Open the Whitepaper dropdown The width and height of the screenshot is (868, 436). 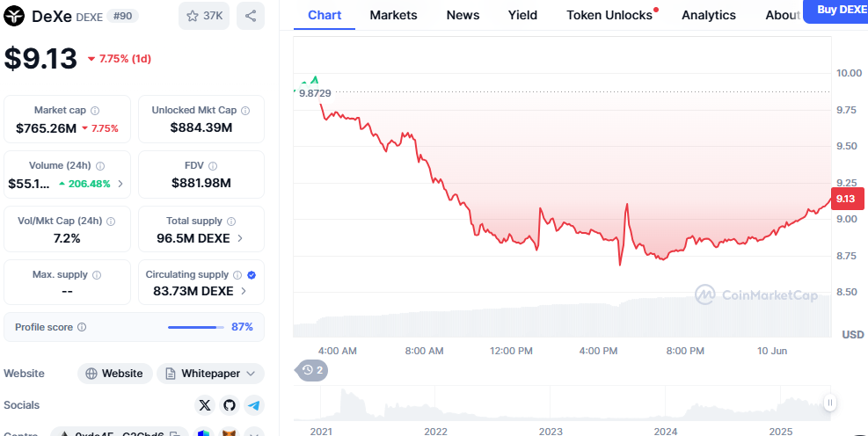pos(210,374)
